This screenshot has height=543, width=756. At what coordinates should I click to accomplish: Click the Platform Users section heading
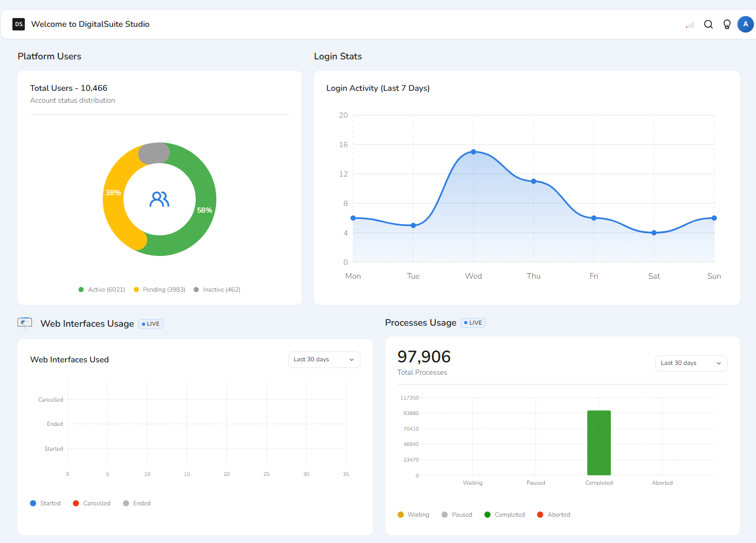click(50, 56)
